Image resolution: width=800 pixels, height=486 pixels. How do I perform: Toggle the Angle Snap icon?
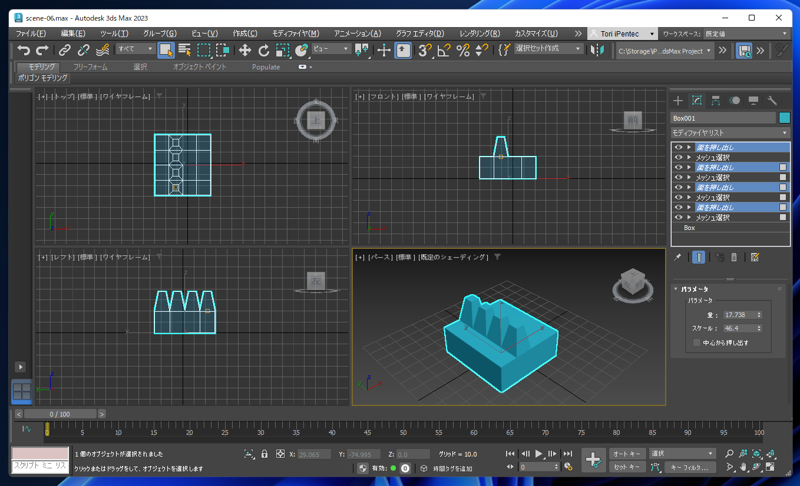click(x=443, y=50)
